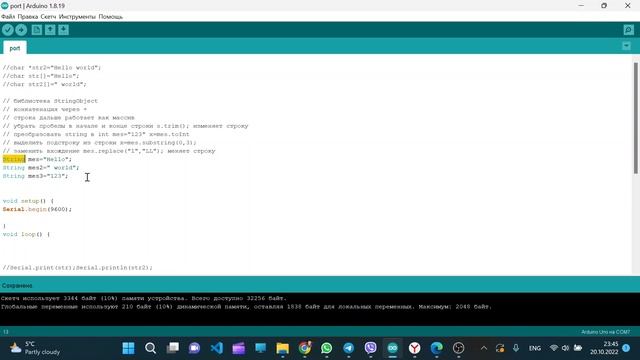Open the Serial Monitor magnifier icon
Image resolution: width=640 pixels, height=360 pixels.
coord(629,30)
